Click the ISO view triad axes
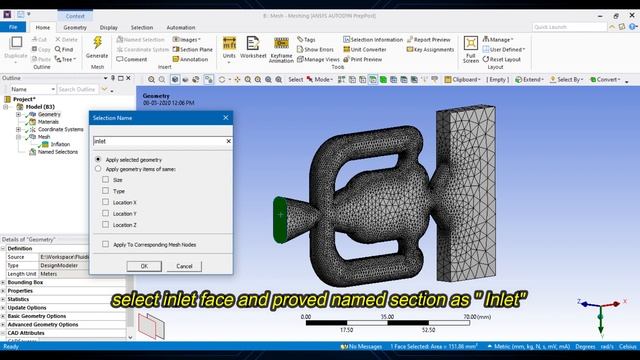Screen dimensions: 640x360 pos(600,318)
